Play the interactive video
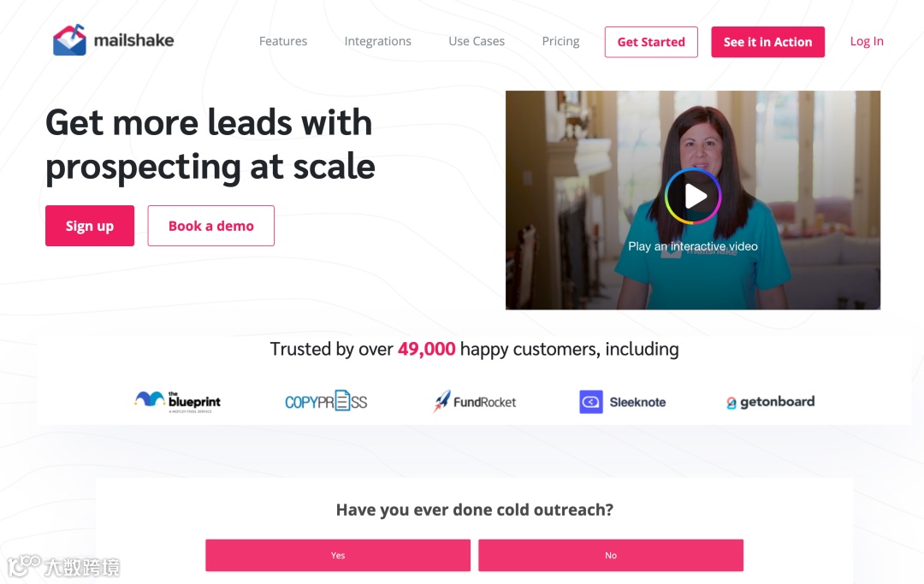Screen dimensions: 924x584 coord(693,196)
